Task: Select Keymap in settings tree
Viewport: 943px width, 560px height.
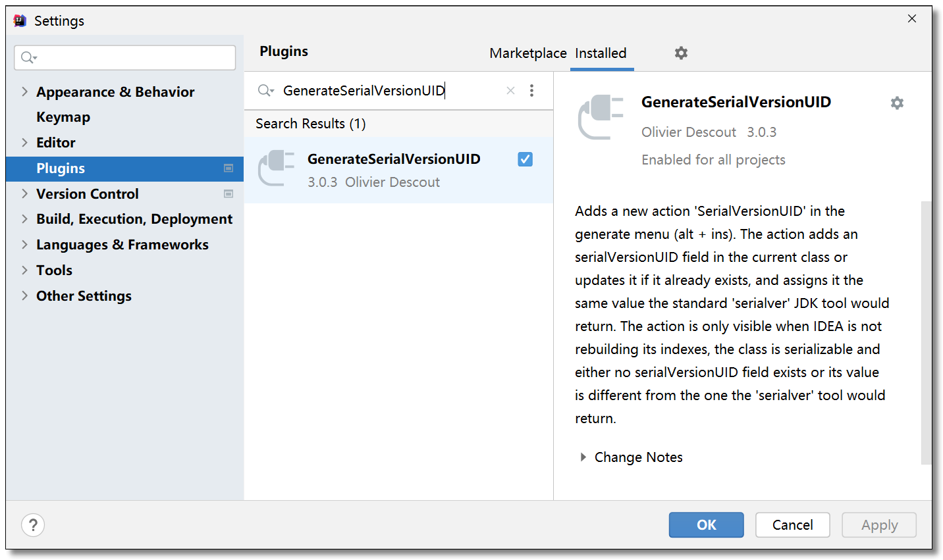Action: tap(63, 117)
